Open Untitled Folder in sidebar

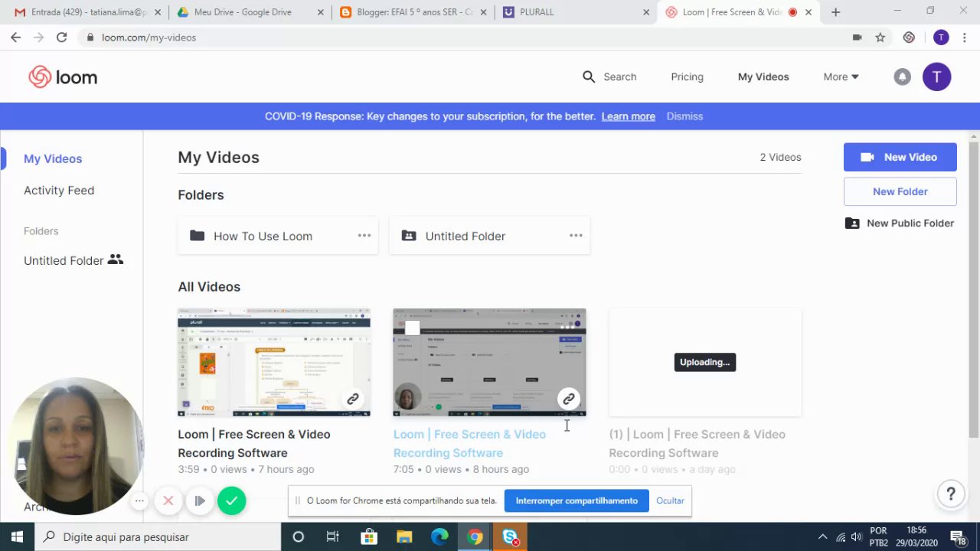pos(73,260)
